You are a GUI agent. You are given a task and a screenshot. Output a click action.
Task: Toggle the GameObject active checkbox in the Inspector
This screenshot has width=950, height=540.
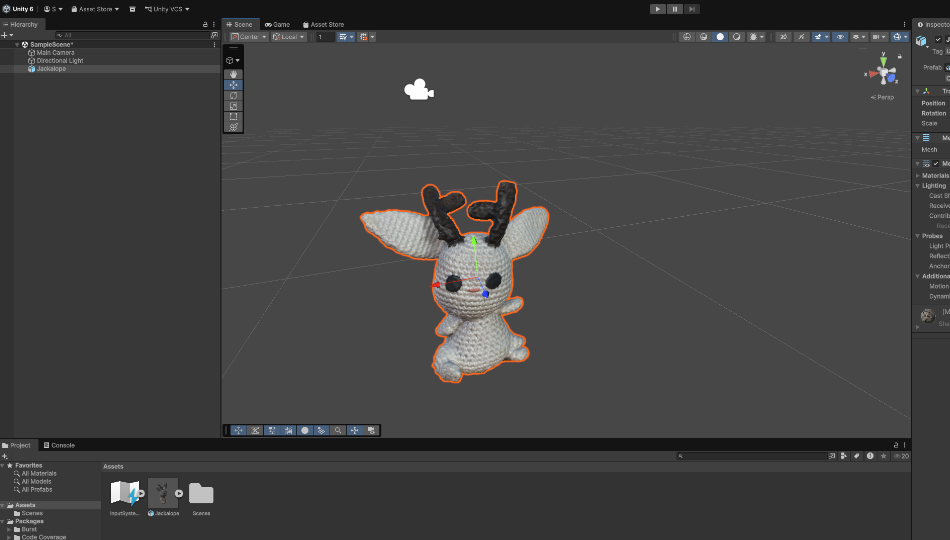[x=938, y=39]
